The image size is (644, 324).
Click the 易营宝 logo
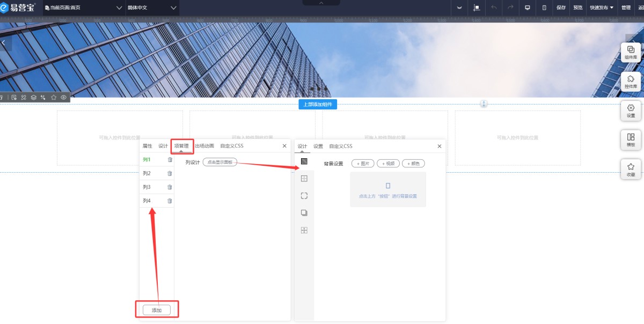(x=18, y=8)
